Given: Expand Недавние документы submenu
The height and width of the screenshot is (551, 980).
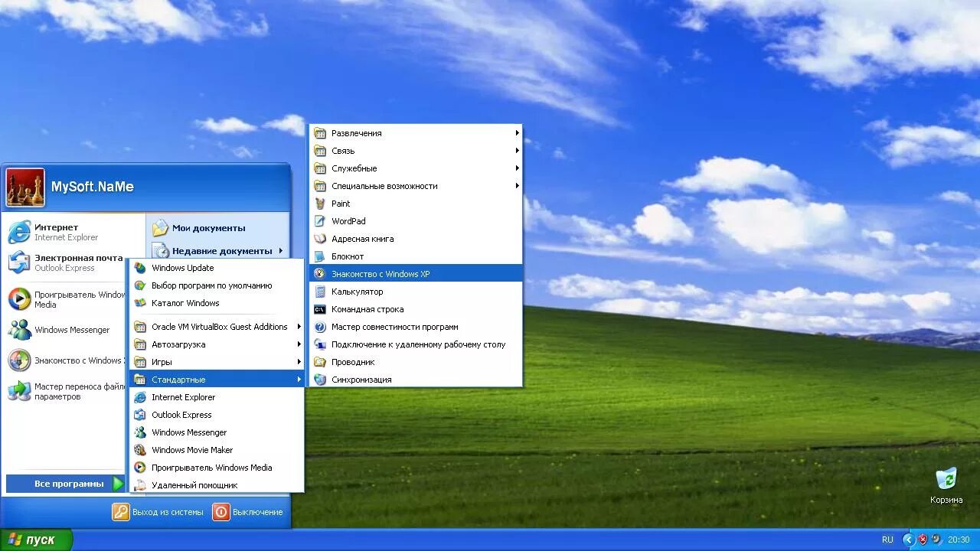Looking at the screenshot, I should 217,251.
